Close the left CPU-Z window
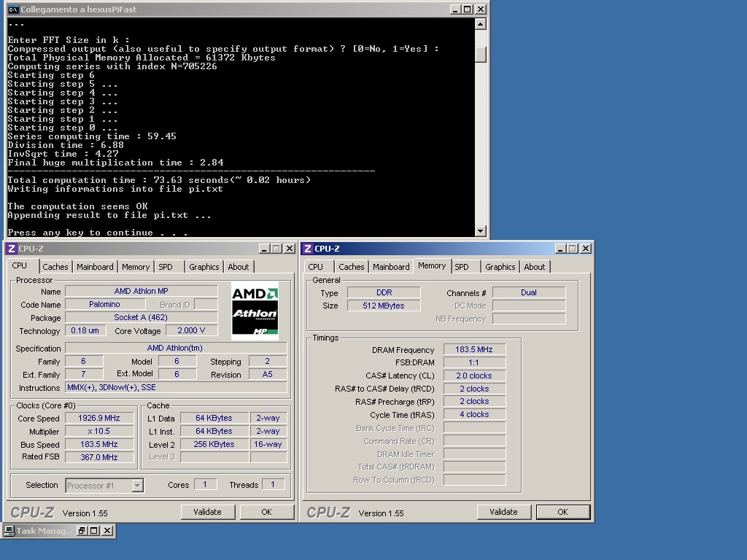The width and height of the screenshot is (747, 560). pos(290,249)
